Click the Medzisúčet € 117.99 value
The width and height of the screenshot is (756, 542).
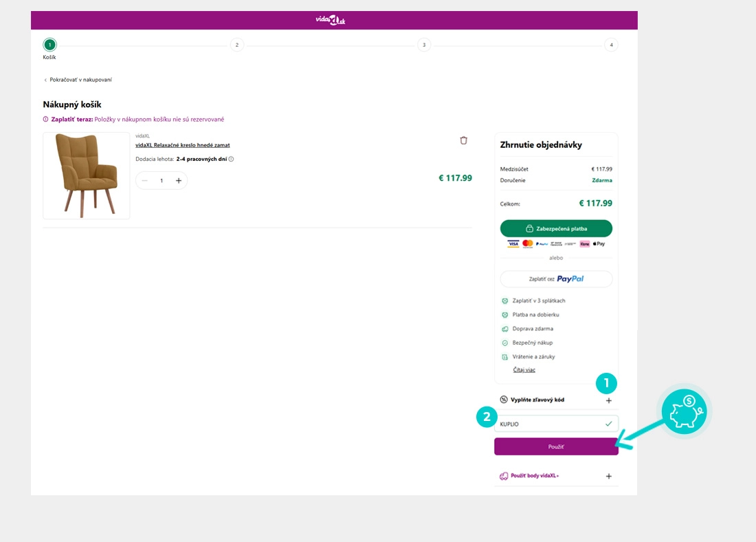coord(602,169)
